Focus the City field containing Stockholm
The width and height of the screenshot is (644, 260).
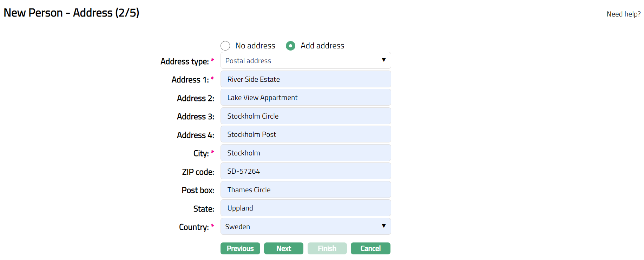(x=305, y=153)
